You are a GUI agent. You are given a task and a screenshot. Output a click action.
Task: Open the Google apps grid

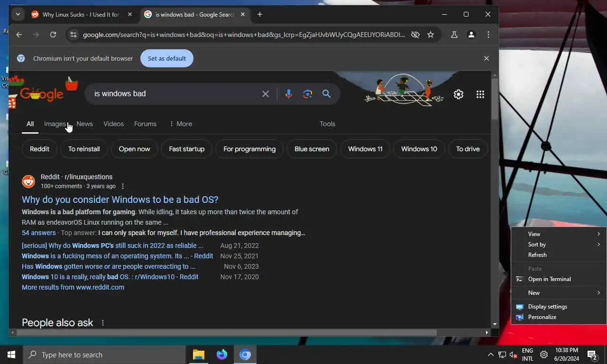tap(480, 94)
